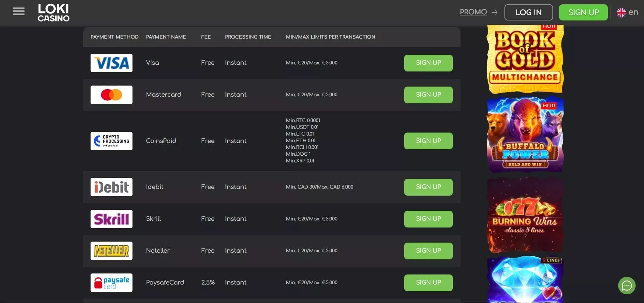644x303 pixels.
Task: Click the Loki Casino logo
Action: [x=53, y=13]
